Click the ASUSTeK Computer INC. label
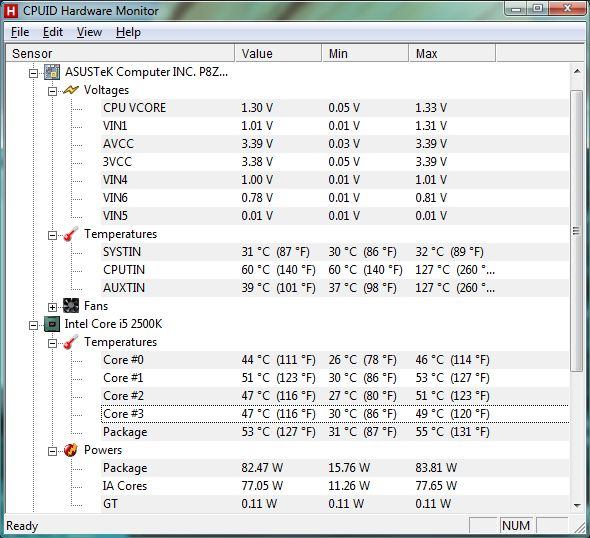This screenshot has height=538, width=590. [146, 72]
